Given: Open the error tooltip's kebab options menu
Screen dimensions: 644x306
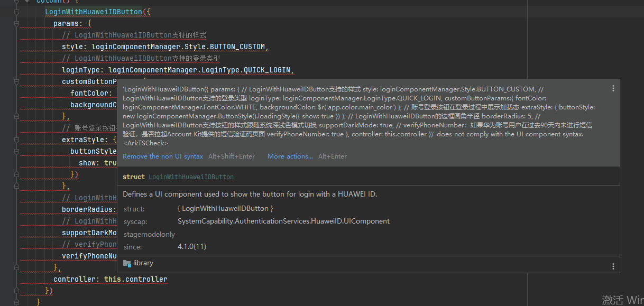Looking at the screenshot, I should 613,88.
